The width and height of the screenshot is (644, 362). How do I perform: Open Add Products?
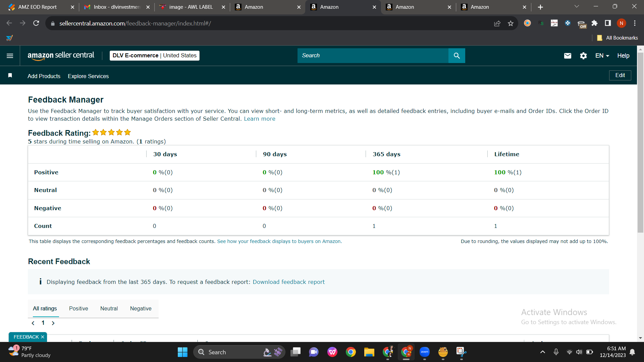44,76
